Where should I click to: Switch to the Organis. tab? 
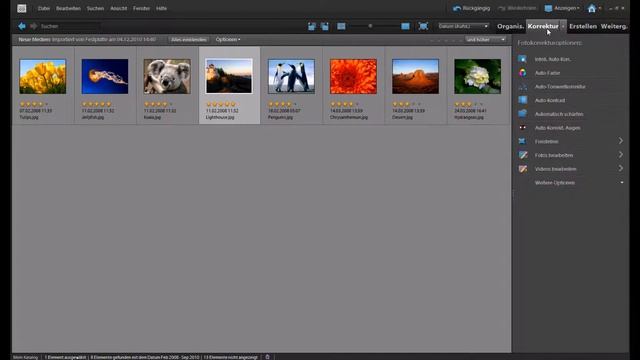click(511, 26)
